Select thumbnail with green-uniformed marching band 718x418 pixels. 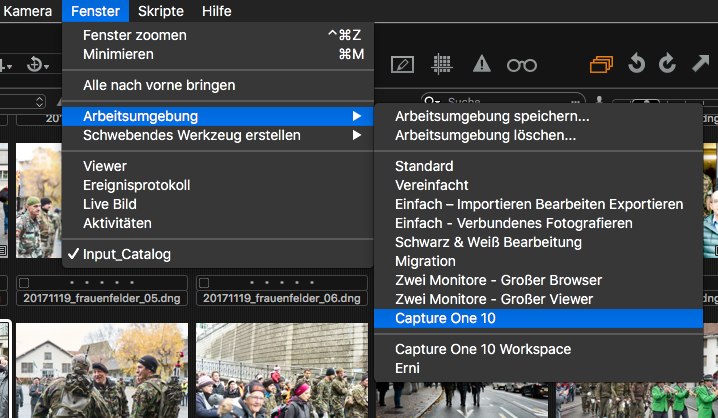click(636, 398)
